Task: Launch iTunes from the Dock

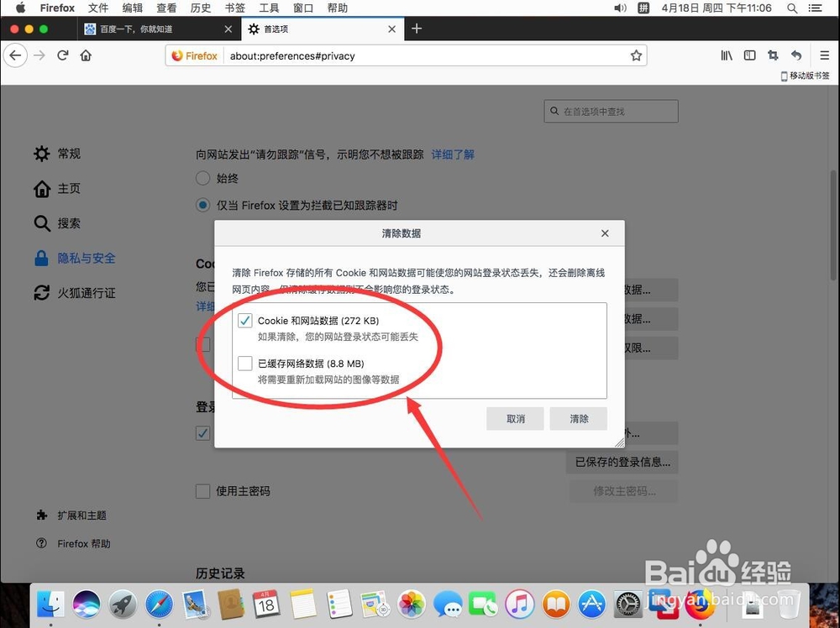Action: point(519,603)
